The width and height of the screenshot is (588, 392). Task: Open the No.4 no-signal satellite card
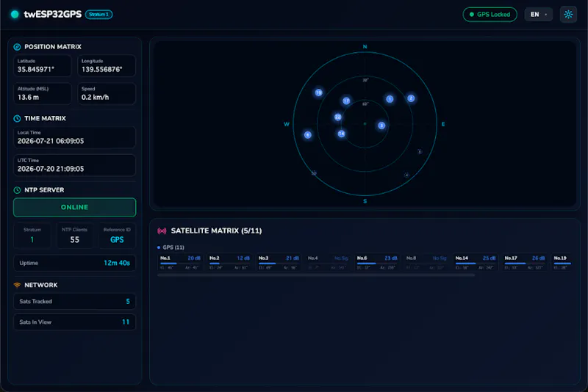(x=328, y=263)
